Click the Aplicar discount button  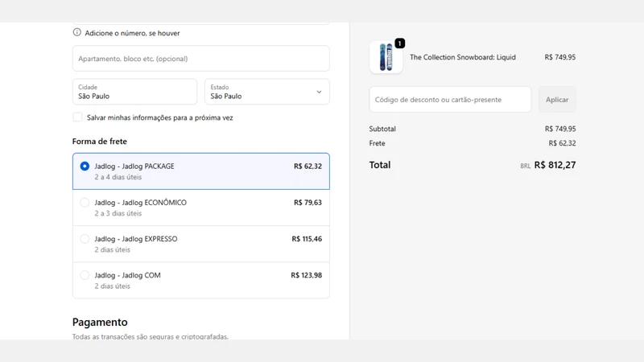click(x=557, y=99)
